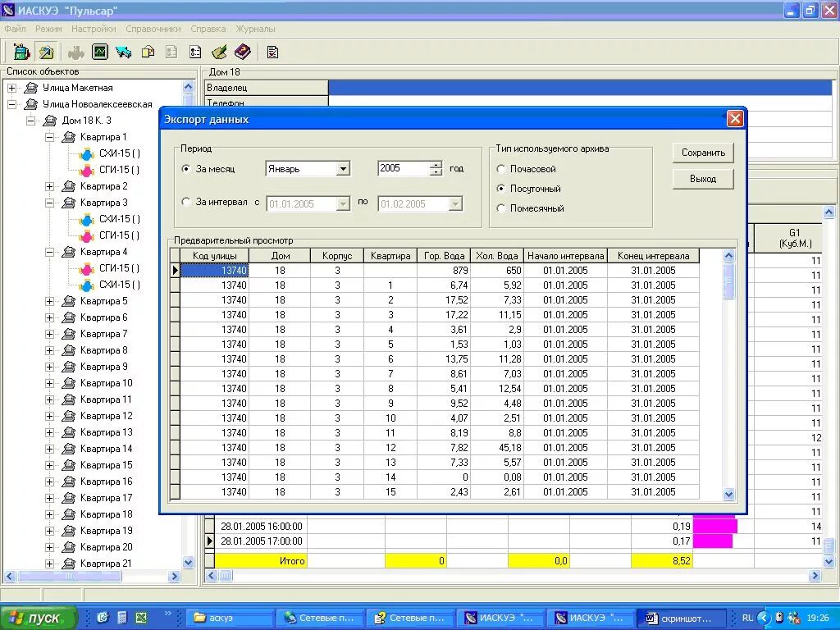The image size is (840, 630).
Task: Collapse Дом 18 К. 3 tree node
Action: click(31, 121)
